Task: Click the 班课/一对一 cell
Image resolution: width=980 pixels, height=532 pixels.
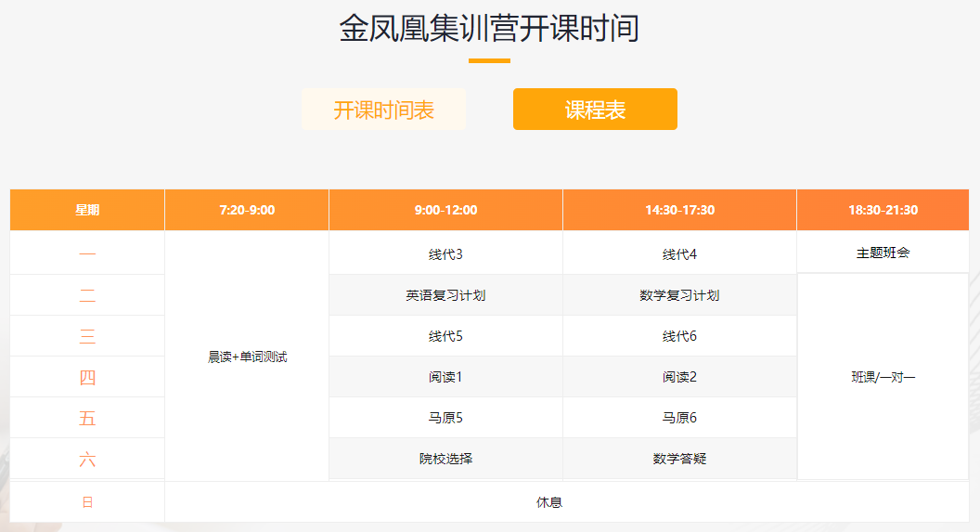Action: pos(883,377)
